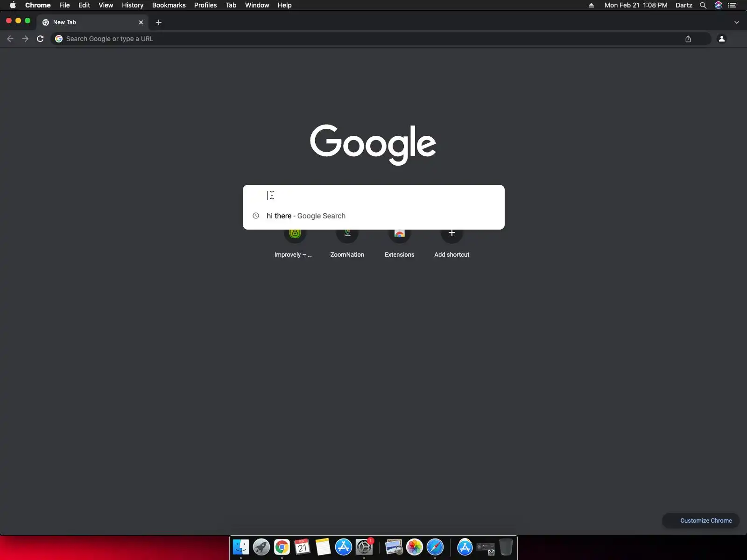Open the File menu
Viewport: 747px width, 560px height.
pos(64,5)
